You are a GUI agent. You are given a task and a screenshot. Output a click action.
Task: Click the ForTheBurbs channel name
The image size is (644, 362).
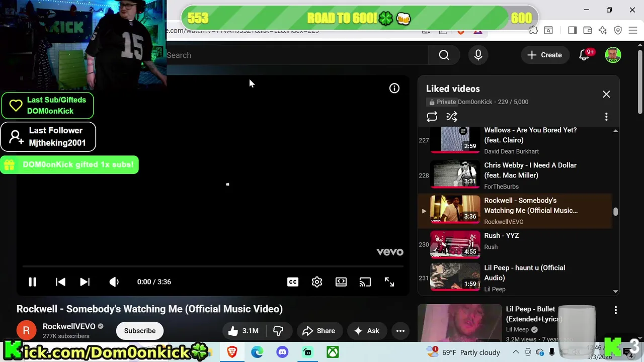(x=501, y=187)
